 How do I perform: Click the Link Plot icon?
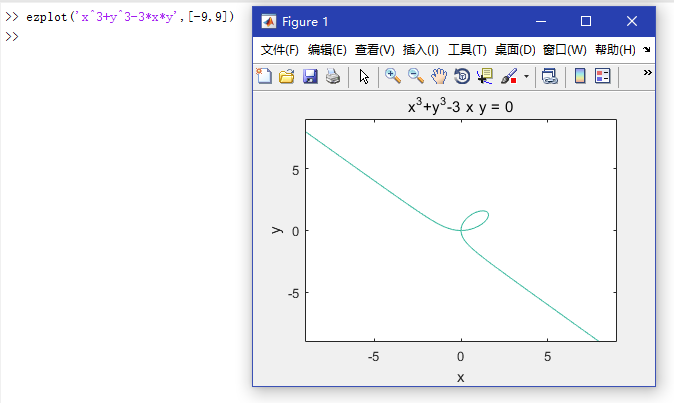point(549,76)
